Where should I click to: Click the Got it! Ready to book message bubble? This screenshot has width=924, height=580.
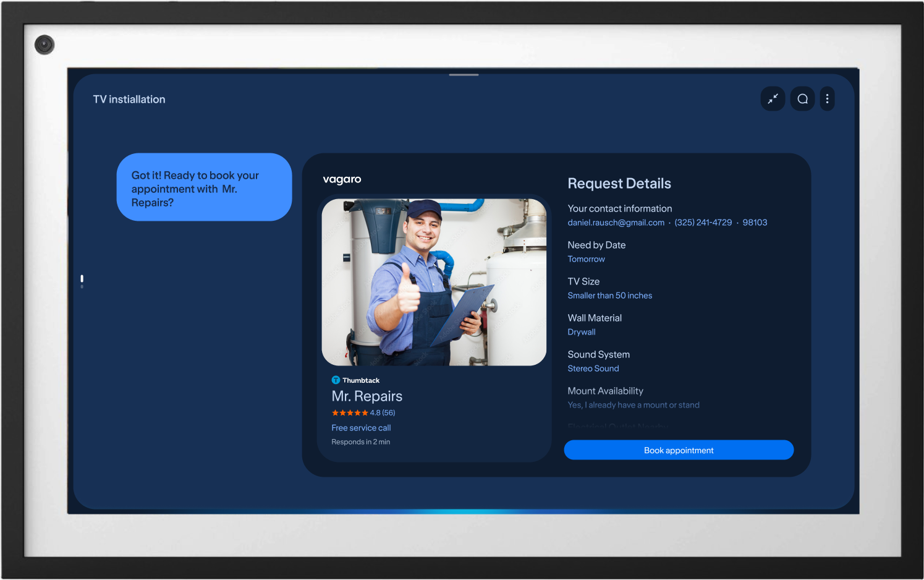204,187
